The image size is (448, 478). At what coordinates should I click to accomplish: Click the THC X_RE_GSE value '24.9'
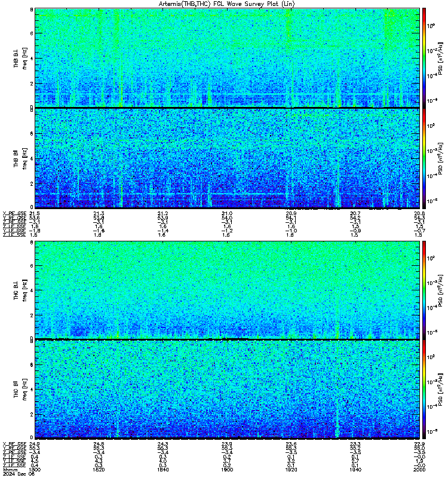click(x=34, y=444)
